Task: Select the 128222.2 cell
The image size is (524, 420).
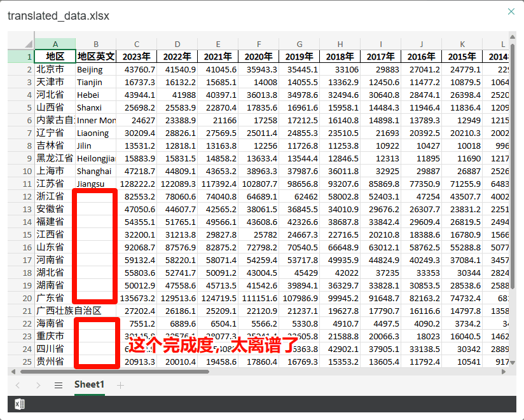Action: click(137, 184)
